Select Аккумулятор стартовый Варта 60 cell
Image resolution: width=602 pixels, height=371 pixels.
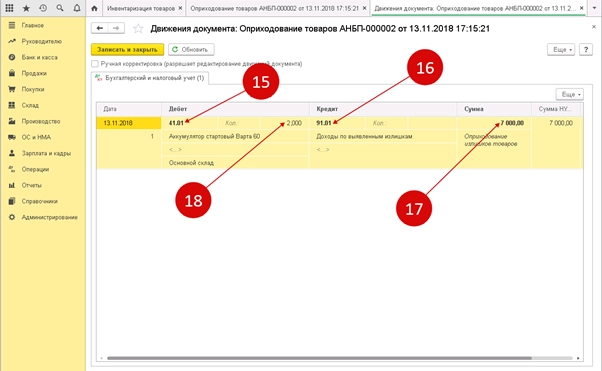[x=235, y=136]
